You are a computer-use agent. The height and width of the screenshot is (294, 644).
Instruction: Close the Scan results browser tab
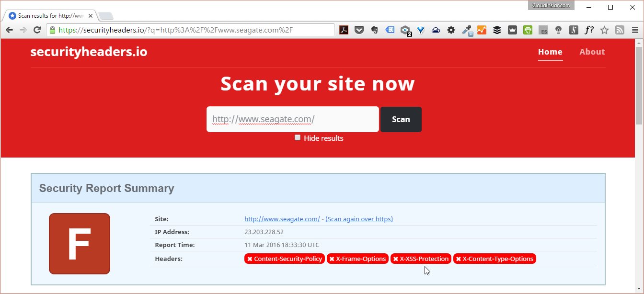coord(91,16)
